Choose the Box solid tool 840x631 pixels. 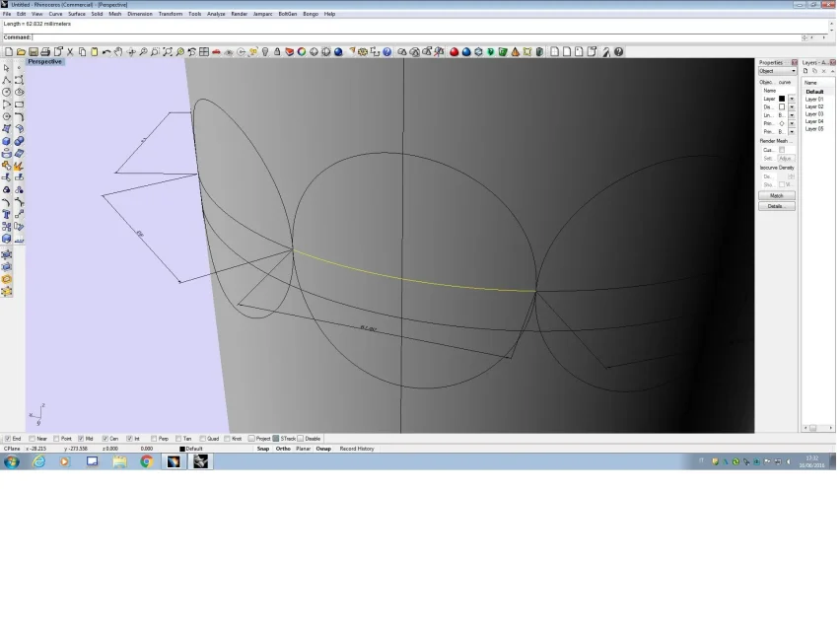(x=7, y=141)
